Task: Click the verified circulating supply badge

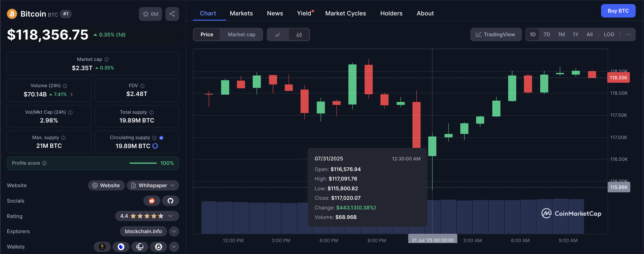Action: click(161, 138)
